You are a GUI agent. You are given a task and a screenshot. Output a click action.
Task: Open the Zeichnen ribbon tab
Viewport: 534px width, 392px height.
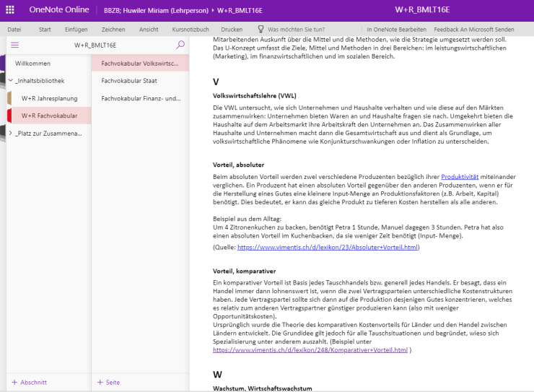(113, 30)
